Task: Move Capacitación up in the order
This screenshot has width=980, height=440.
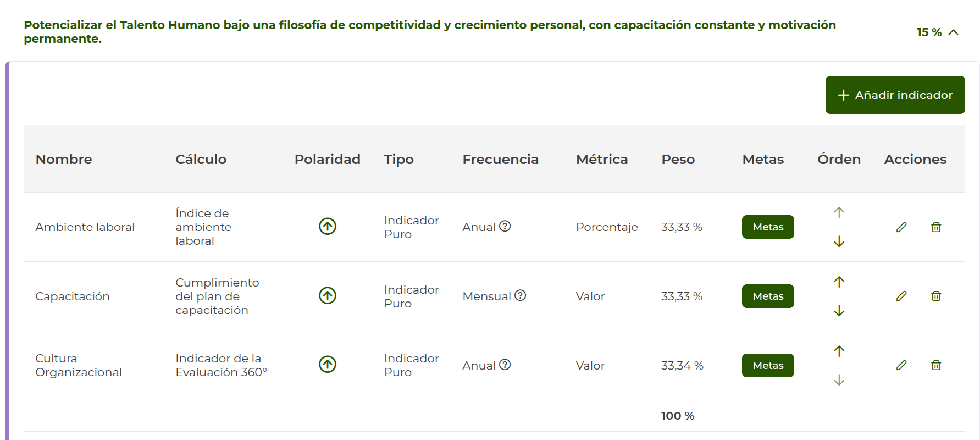Action: point(839,282)
